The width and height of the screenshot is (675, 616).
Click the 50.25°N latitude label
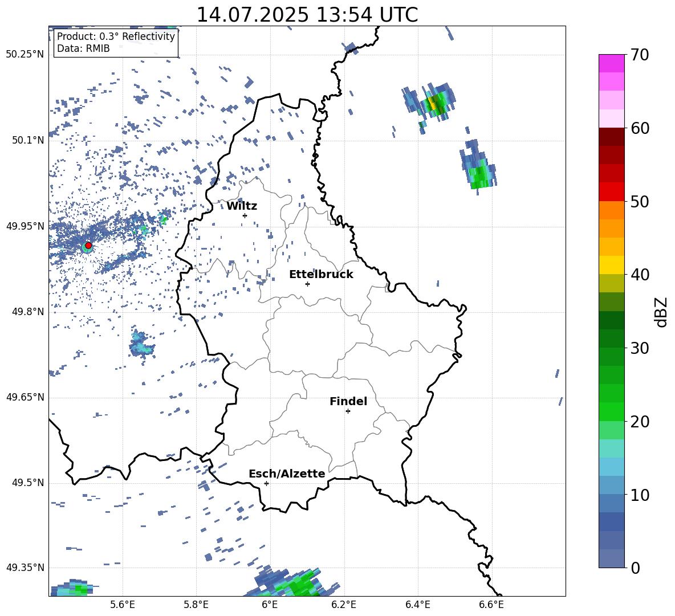coord(25,55)
